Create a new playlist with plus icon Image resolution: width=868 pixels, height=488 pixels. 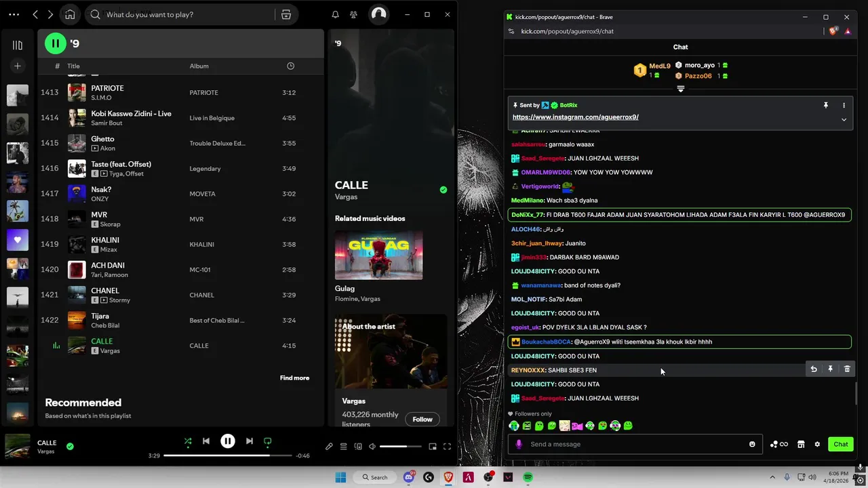18,66
